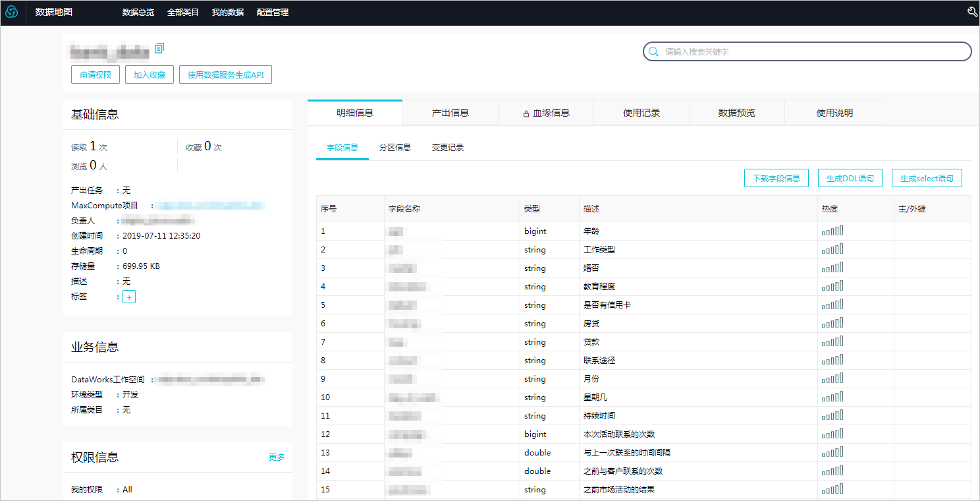Screen dimensions: 980x501
Task: Open 数据总览 in top navigation
Action: coord(138,13)
